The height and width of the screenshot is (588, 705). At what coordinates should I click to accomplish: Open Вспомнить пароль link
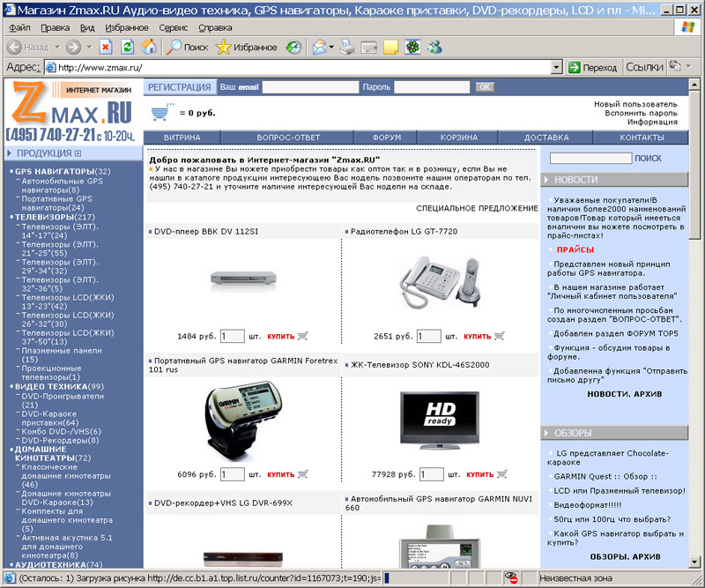click(x=641, y=113)
